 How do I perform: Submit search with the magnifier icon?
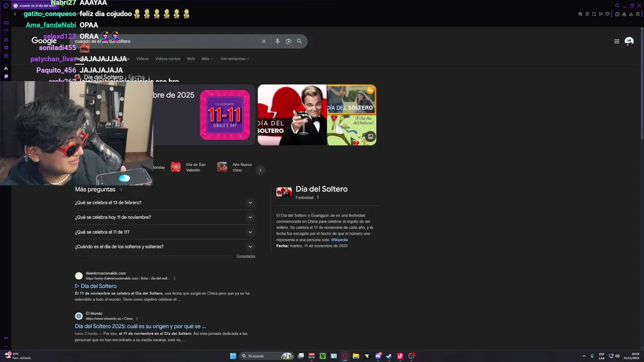pos(299,41)
